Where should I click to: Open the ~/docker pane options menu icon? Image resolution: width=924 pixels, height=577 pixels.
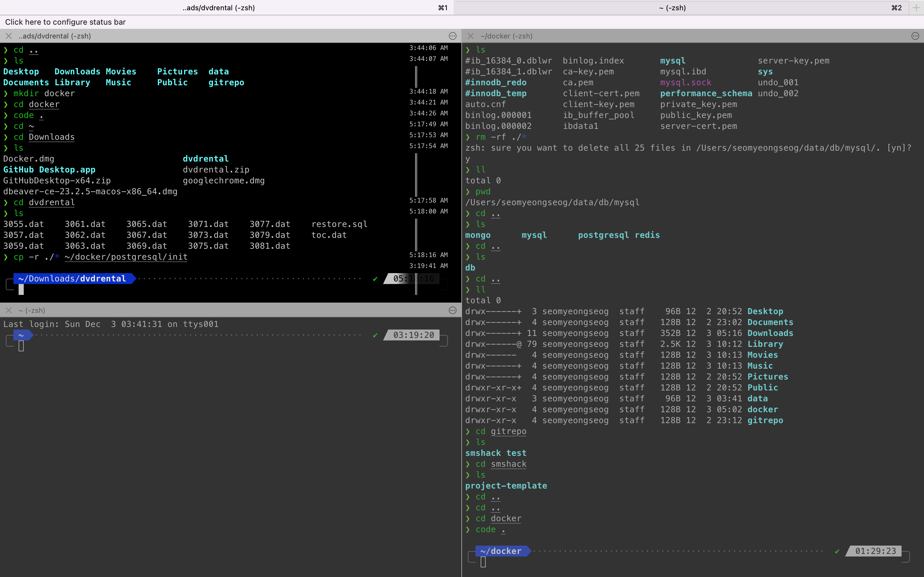coord(915,36)
